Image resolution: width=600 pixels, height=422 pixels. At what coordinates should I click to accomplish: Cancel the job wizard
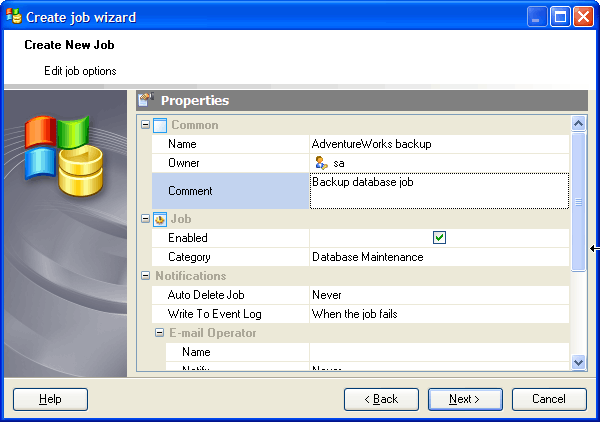point(549,399)
